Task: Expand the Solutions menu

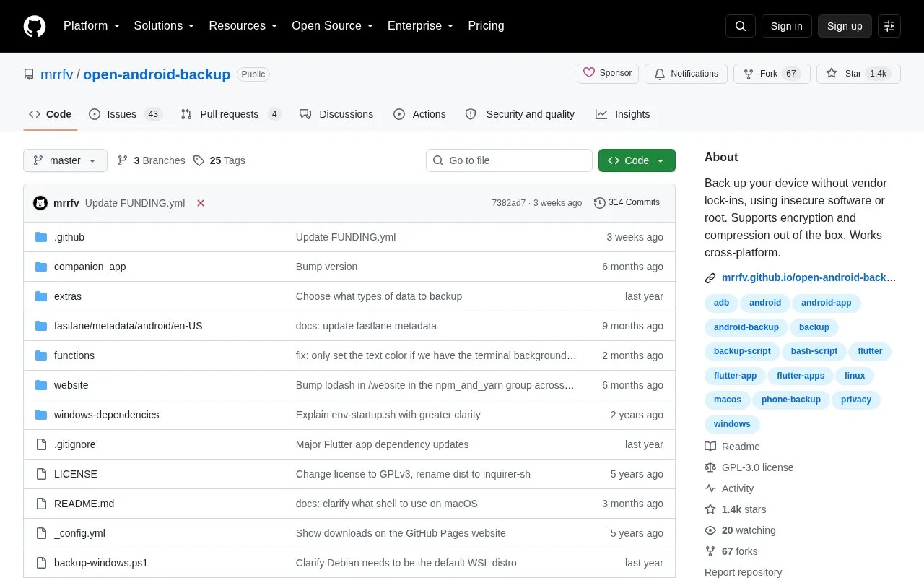Action: [165, 26]
